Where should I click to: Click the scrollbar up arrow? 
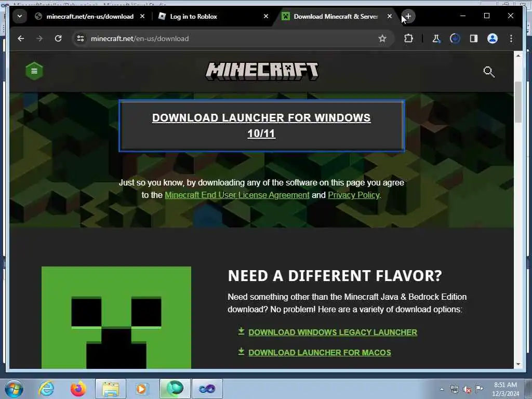pos(518,56)
